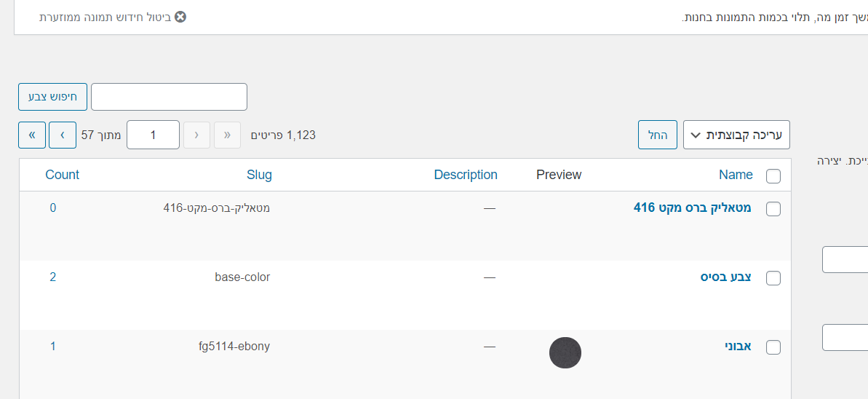This screenshot has width=868, height=399.
Task: Check the מטאליק ברס מקט 416 row checkbox
Action: coord(773,209)
